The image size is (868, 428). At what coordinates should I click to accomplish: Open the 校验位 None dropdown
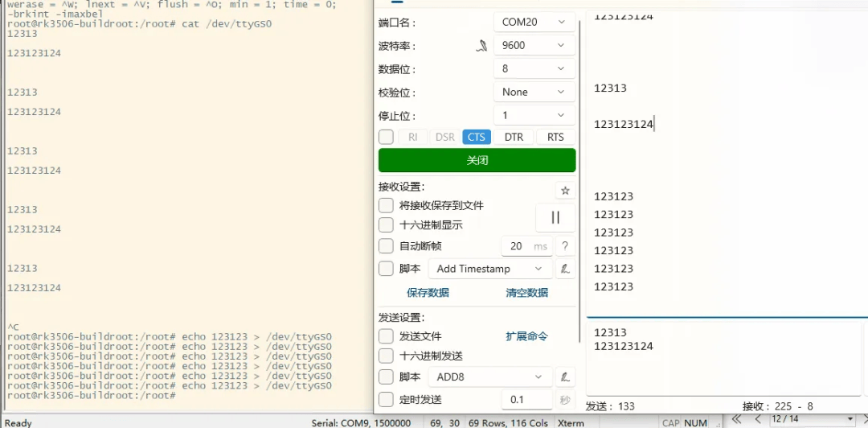534,92
